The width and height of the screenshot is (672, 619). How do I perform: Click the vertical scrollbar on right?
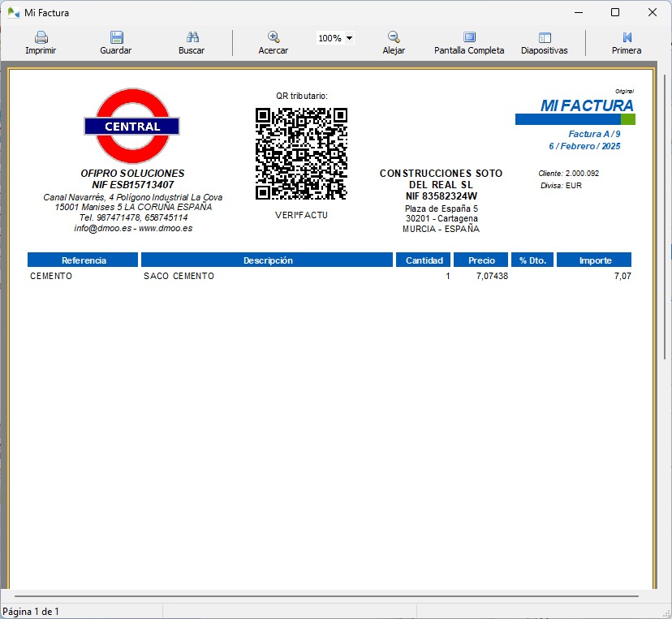666,219
